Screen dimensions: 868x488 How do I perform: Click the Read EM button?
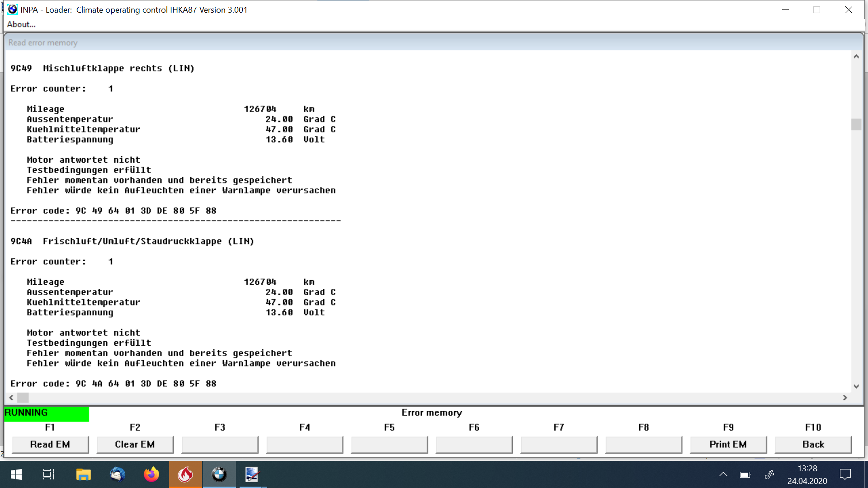pyautogui.click(x=50, y=445)
